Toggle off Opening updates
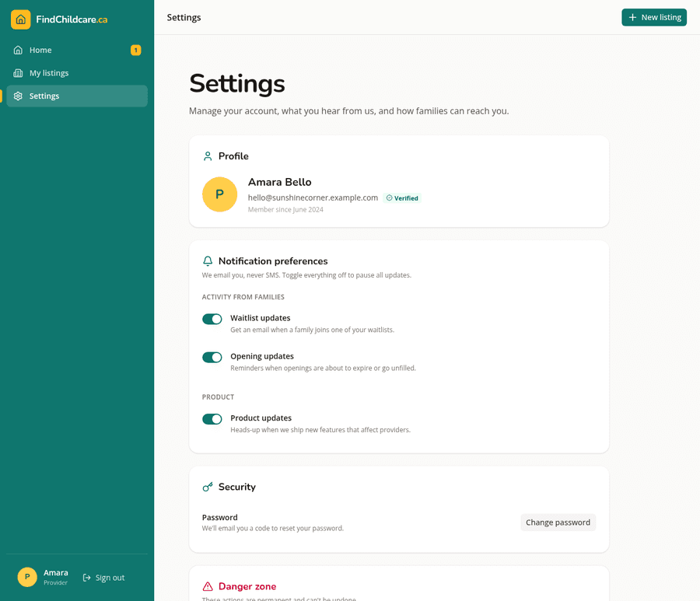Viewport: 700px width, 601px height. tap(212, 358)
